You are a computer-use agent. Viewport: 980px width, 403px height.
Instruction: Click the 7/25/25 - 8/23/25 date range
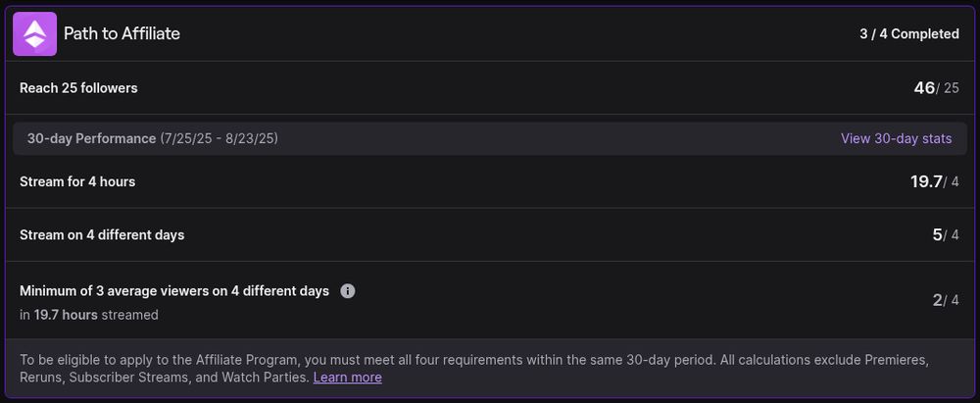pos(220,138)
